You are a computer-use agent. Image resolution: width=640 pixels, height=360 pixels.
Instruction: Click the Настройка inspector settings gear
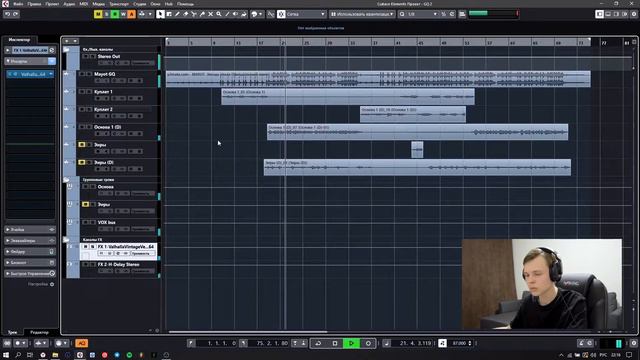[x=52, y=284]
